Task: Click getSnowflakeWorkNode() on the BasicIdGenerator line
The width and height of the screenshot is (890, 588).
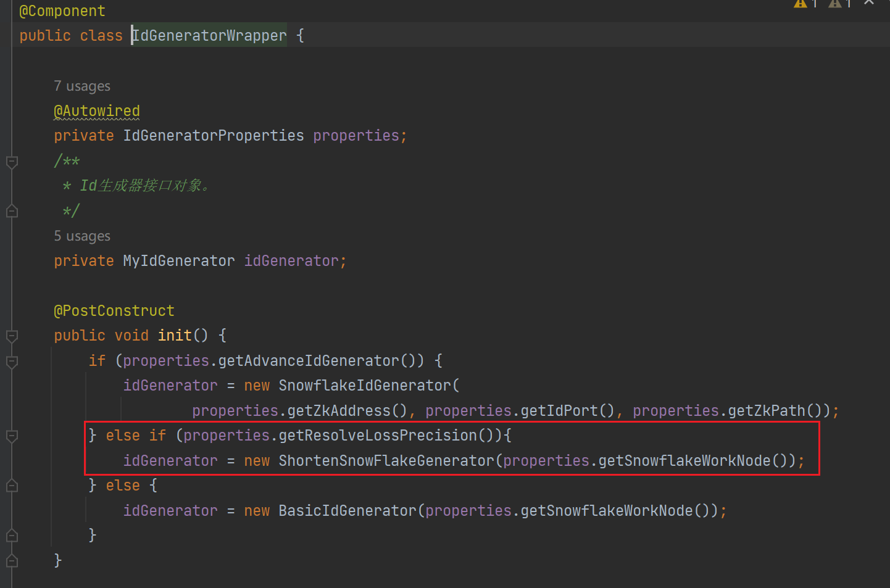Action: pyautogui.click(x=615, y=511)
